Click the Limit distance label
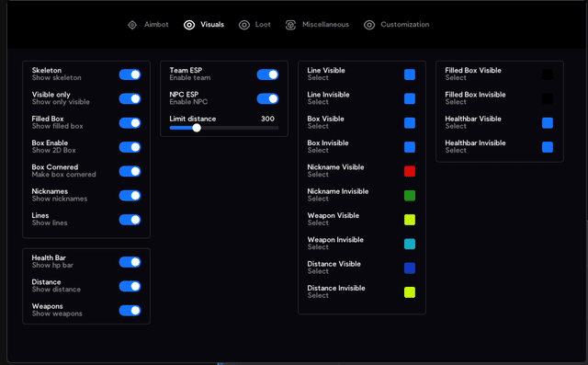The image size is (588, 365). [192, 119]
